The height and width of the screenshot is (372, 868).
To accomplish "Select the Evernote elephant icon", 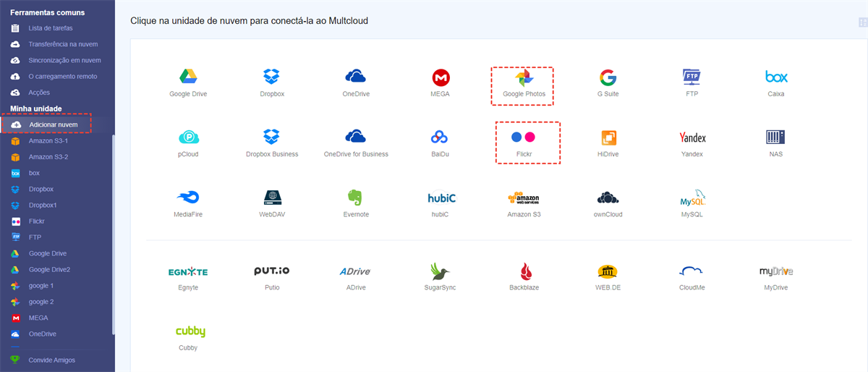I will [x=355, y=198].
